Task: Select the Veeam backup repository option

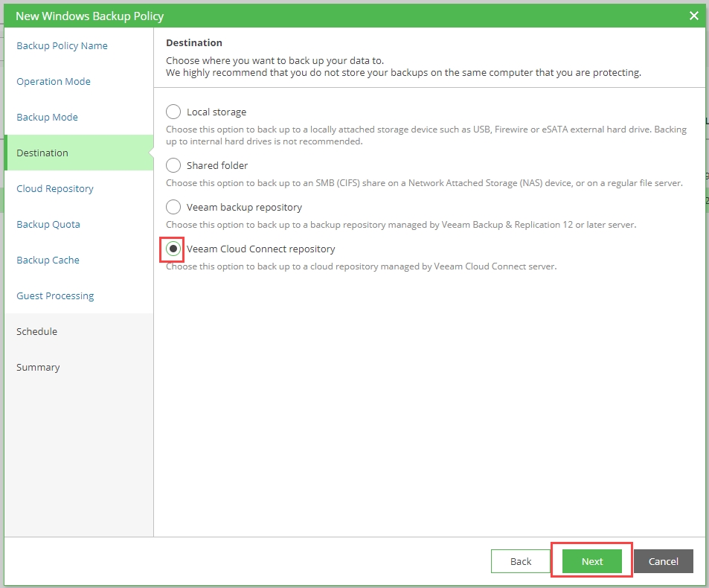Action: click(173, 207)
